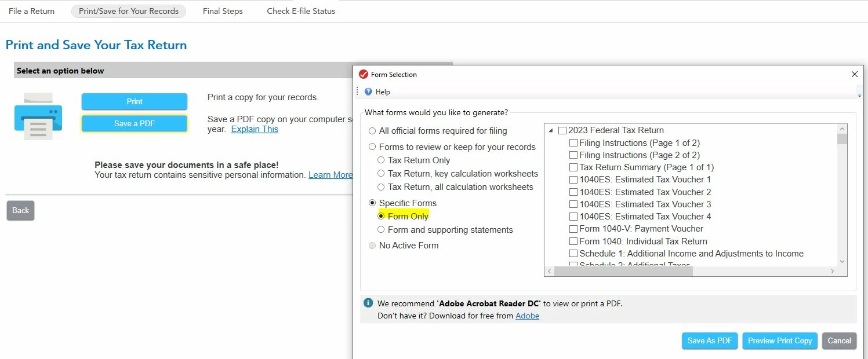This screenshot has height=359, width=868.
Task: Check Form 1040-V Payment Voucher
Action: tap(573, 229)
